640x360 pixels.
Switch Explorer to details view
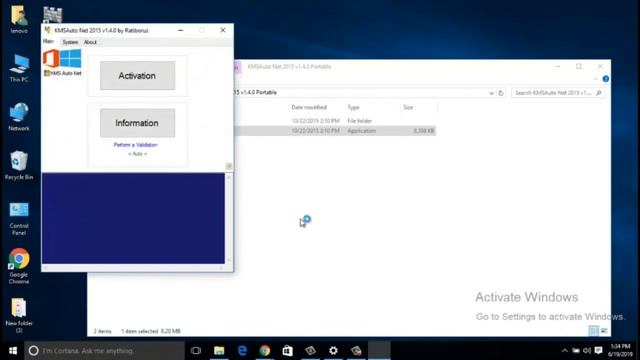click(593, 331)
